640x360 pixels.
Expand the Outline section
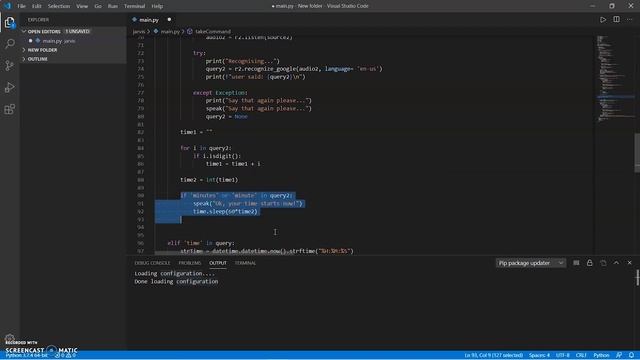pos(24,59)
